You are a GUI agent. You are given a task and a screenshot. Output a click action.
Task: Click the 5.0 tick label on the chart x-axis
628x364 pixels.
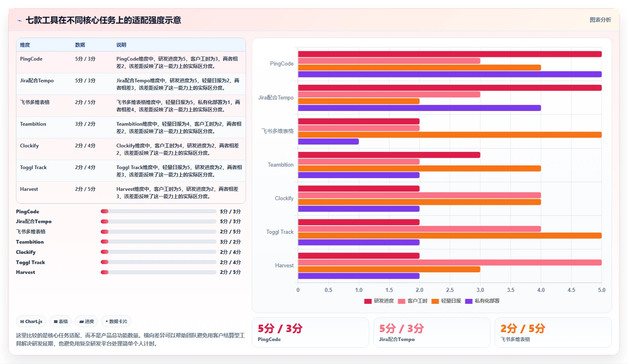(x=601, y=290)
